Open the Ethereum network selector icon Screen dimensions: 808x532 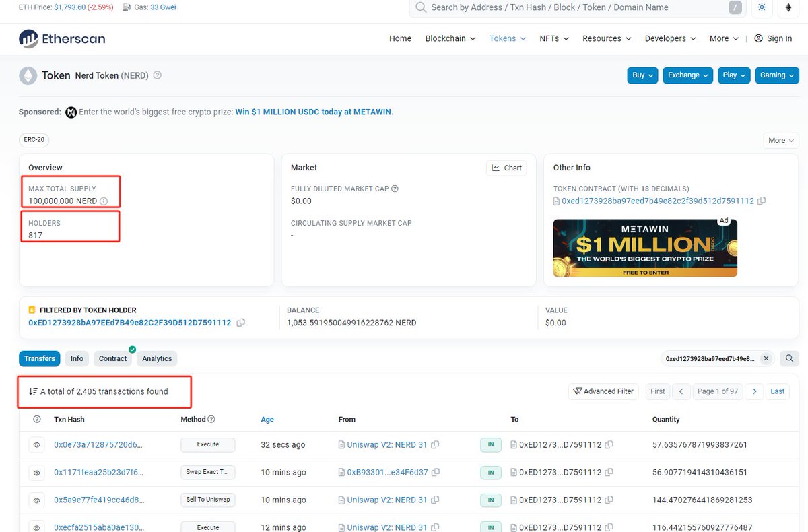788,7
